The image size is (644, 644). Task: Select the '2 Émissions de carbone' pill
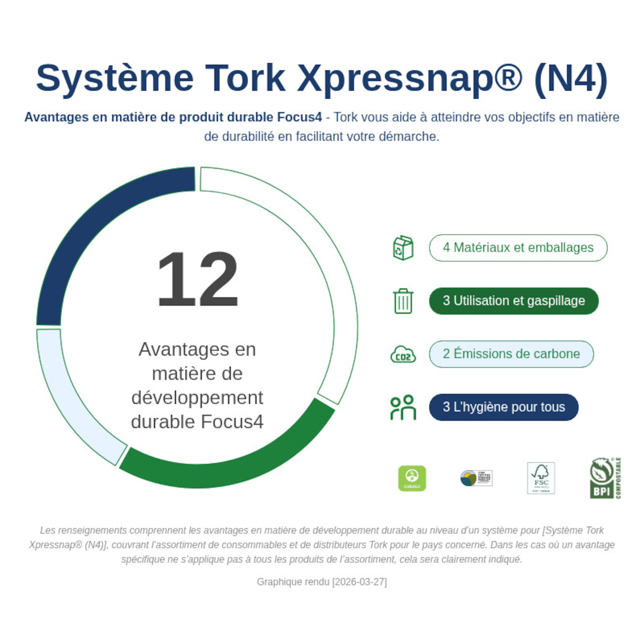511,354
